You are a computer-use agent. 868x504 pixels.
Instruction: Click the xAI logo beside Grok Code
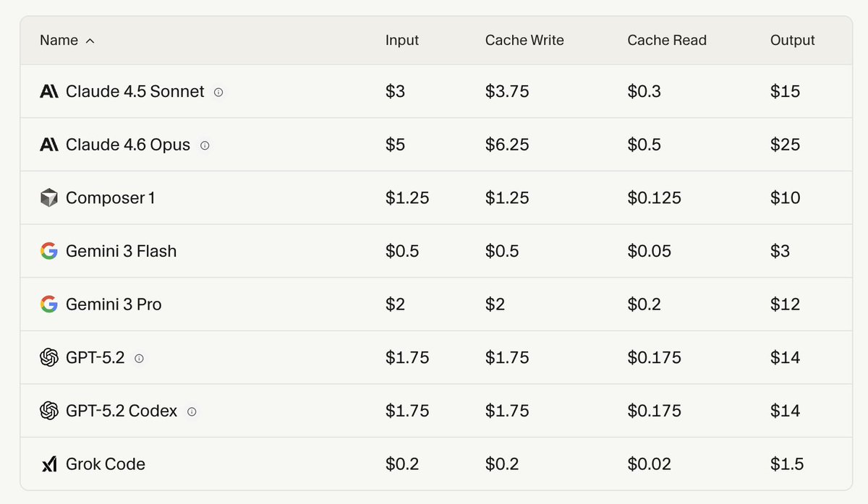tap(49, 464)
